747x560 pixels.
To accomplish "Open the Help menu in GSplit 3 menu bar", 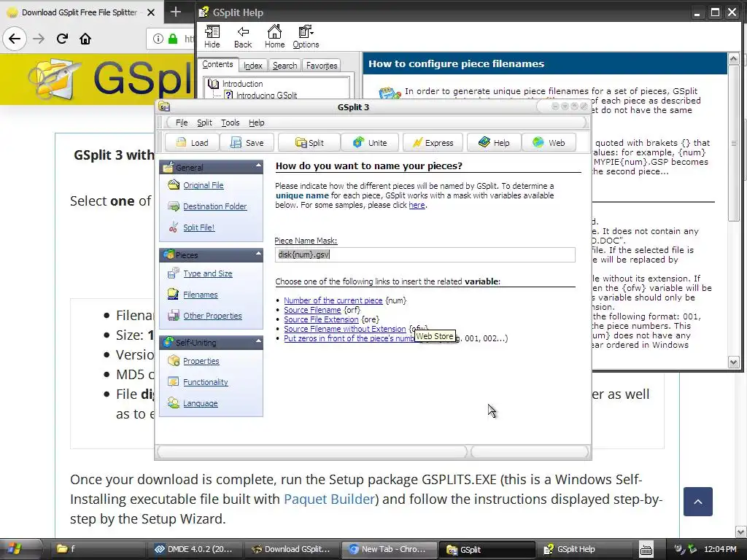I will click(256, 122).
